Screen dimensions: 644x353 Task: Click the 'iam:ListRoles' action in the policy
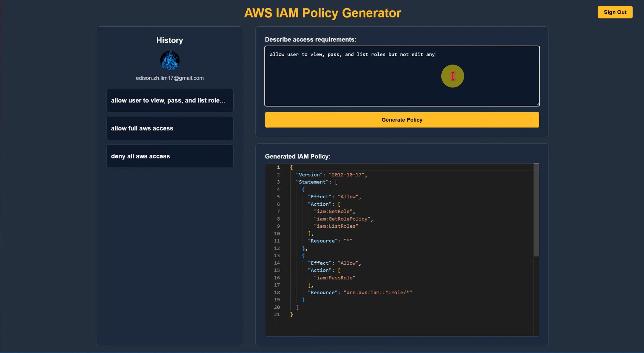[x=336, y=226]
